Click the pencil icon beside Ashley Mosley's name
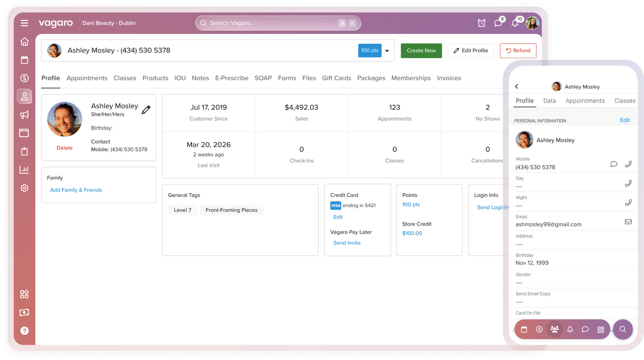 tap(146, 109)
